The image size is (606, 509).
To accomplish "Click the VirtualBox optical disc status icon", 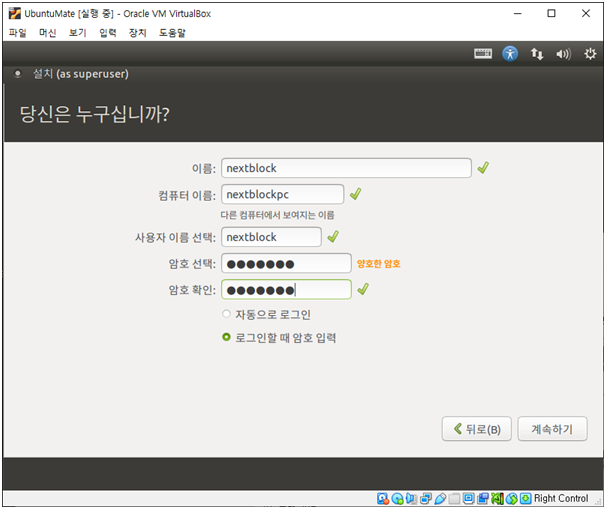I will click(397, 499).
